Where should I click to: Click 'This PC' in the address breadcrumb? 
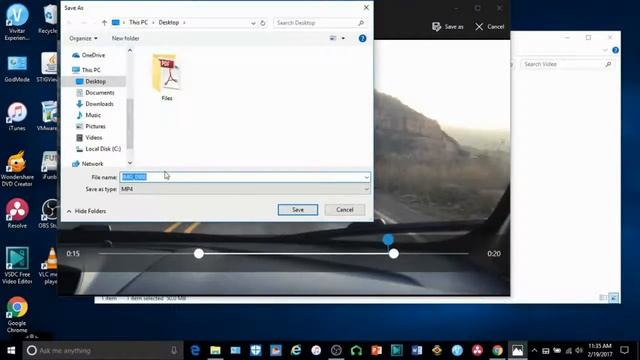[138, 22]
